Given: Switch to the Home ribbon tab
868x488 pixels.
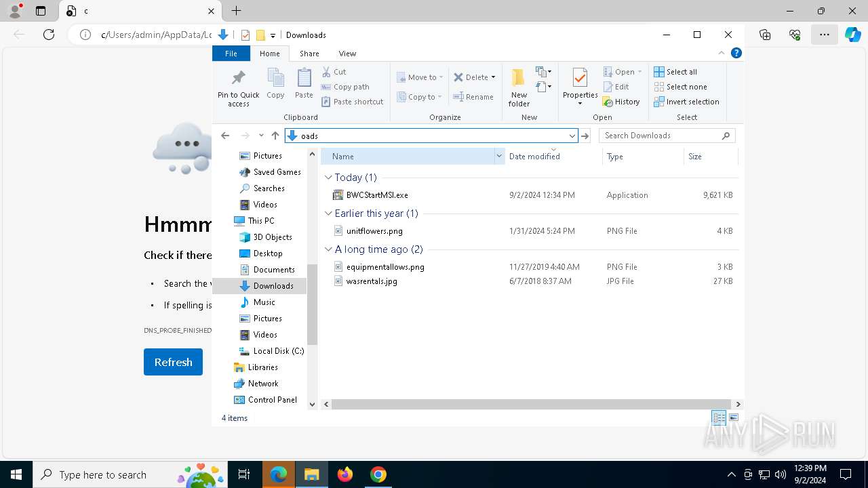Looking at the screenshot, I should pyautogui.click(x=269, y=54).
